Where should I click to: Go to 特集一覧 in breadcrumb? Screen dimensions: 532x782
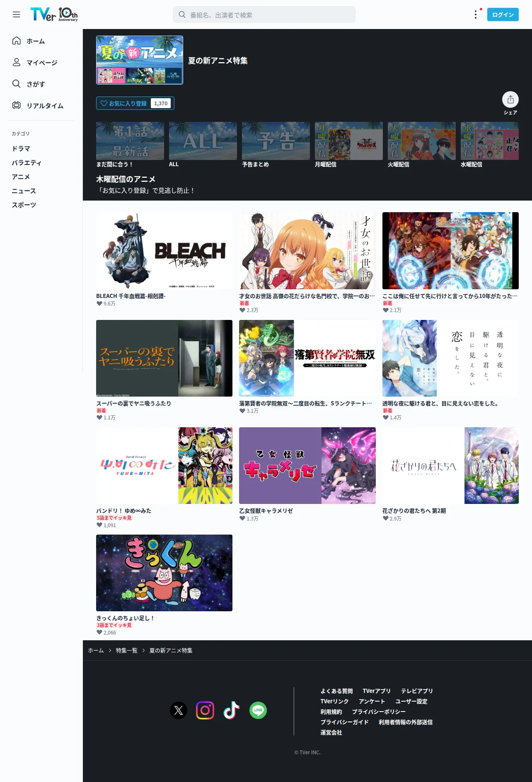point(126,650)
